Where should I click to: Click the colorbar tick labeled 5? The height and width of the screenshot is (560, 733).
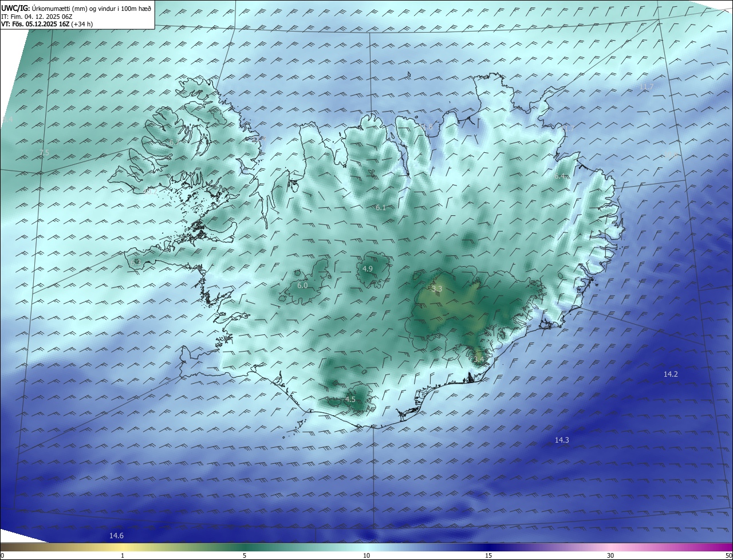coord(245,555)
